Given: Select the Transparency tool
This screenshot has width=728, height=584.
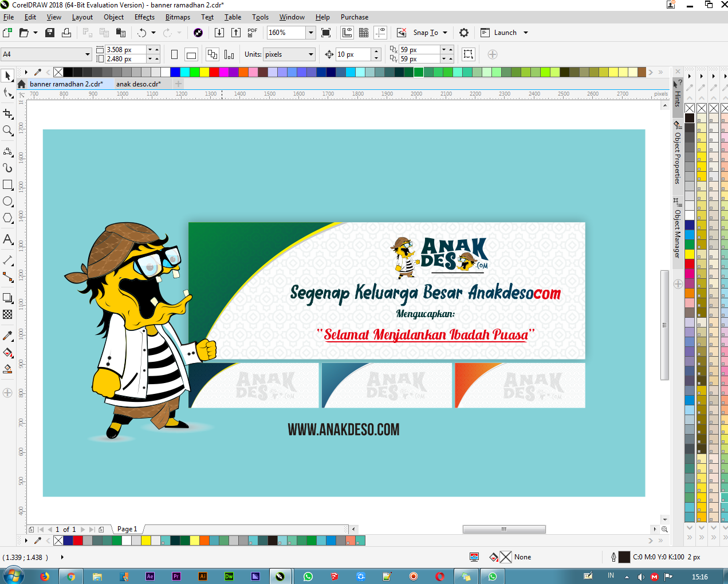Looking at the screenshot, I should pos(7,314).
